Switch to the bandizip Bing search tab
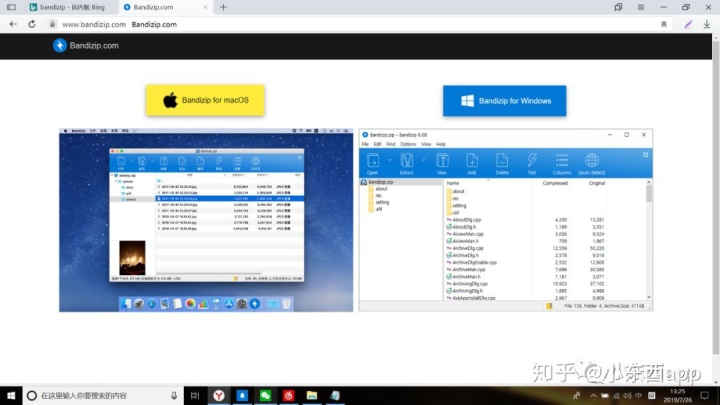Viewport: 720px width, 405px height. point(67,7)
